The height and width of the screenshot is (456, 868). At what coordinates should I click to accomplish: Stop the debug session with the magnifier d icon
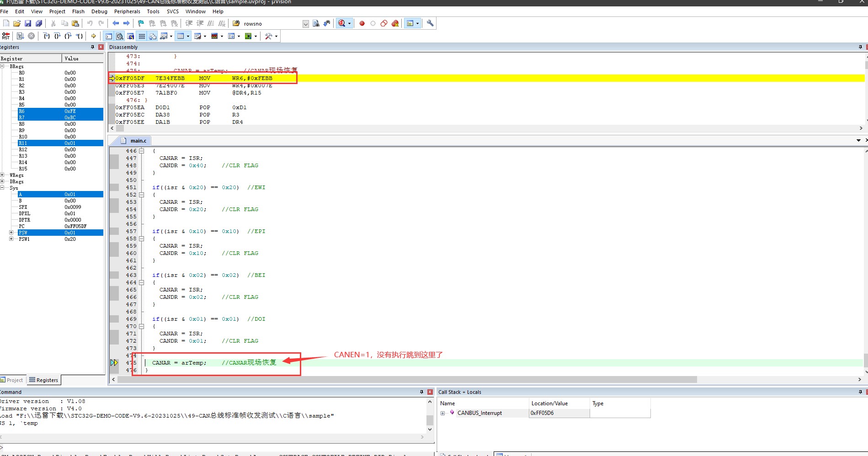341,23
